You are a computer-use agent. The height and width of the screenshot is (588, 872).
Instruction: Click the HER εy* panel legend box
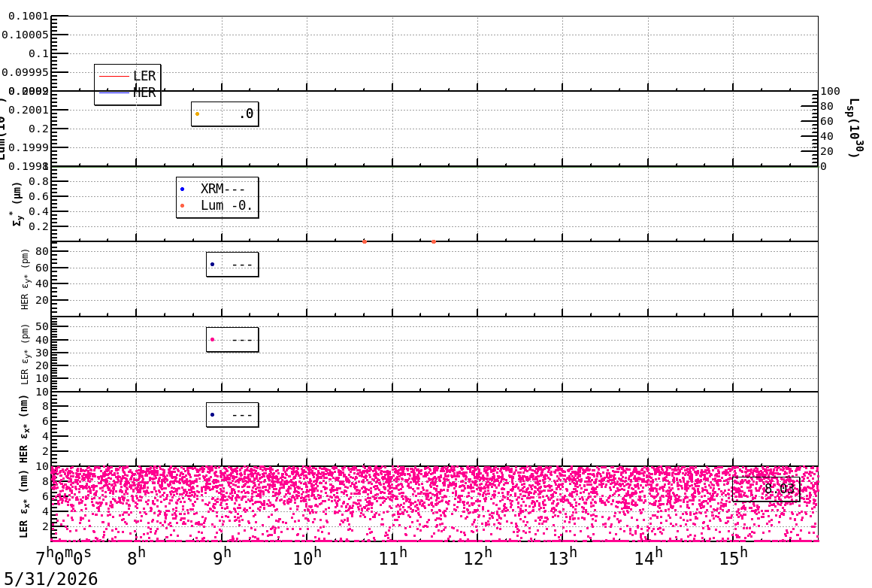(x=232, y=265)
